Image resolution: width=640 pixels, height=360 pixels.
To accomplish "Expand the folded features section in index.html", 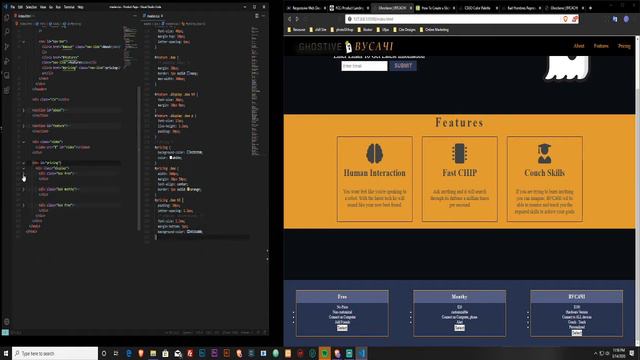I will 23,126.
